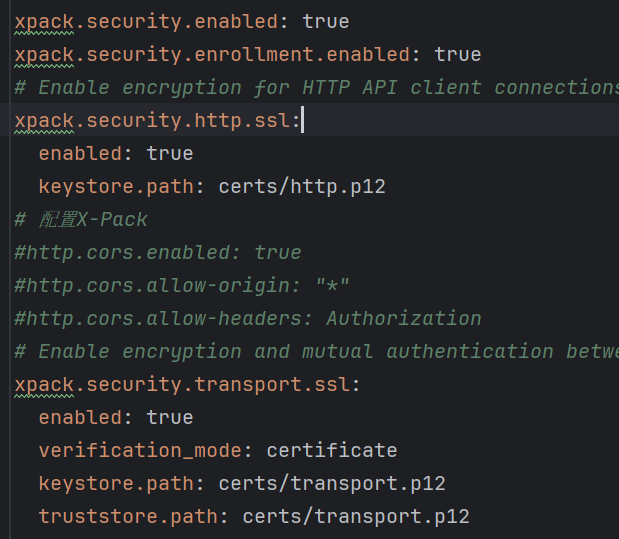This screenshot has width=619, height=539.
Task: Click true after xpack.security.enrollment.enabled
Action: click(x=458, y=55)
